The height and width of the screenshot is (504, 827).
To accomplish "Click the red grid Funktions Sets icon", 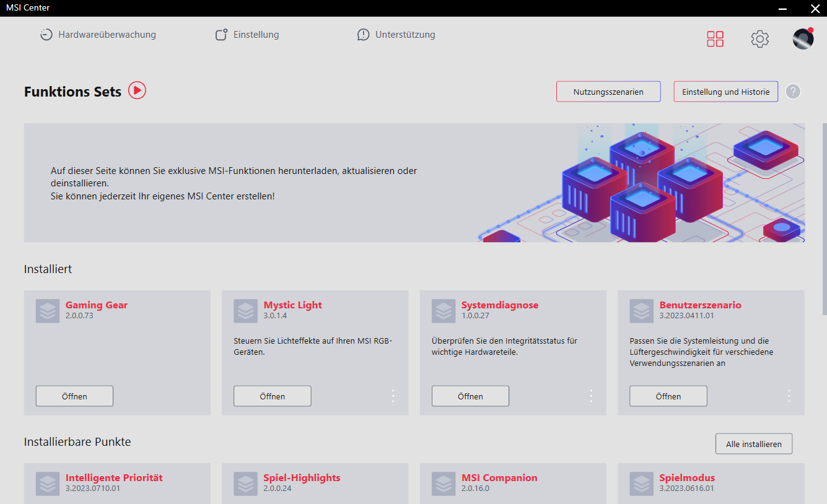I will pos(715,39).
